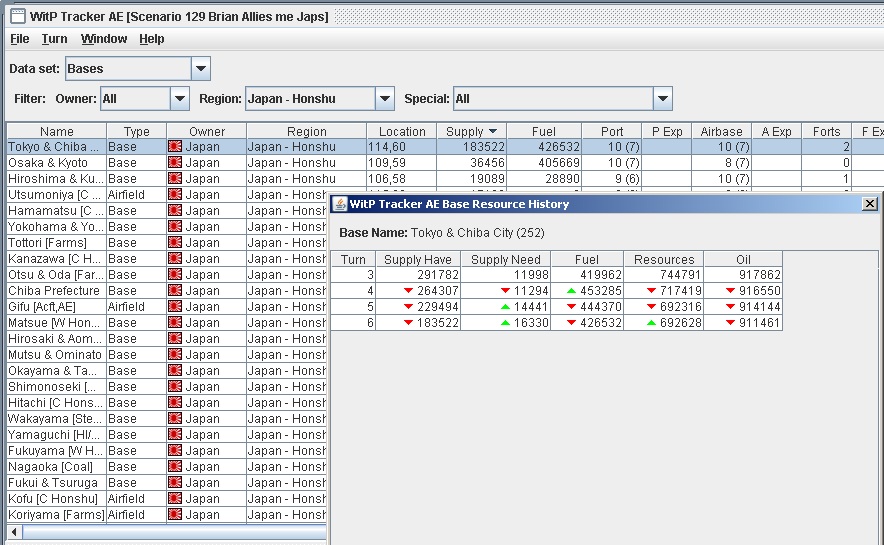This screenshot has width=884, height=545.
Task: Click green up arrow beside Resources 692628
Action: [x=651, y=323]
